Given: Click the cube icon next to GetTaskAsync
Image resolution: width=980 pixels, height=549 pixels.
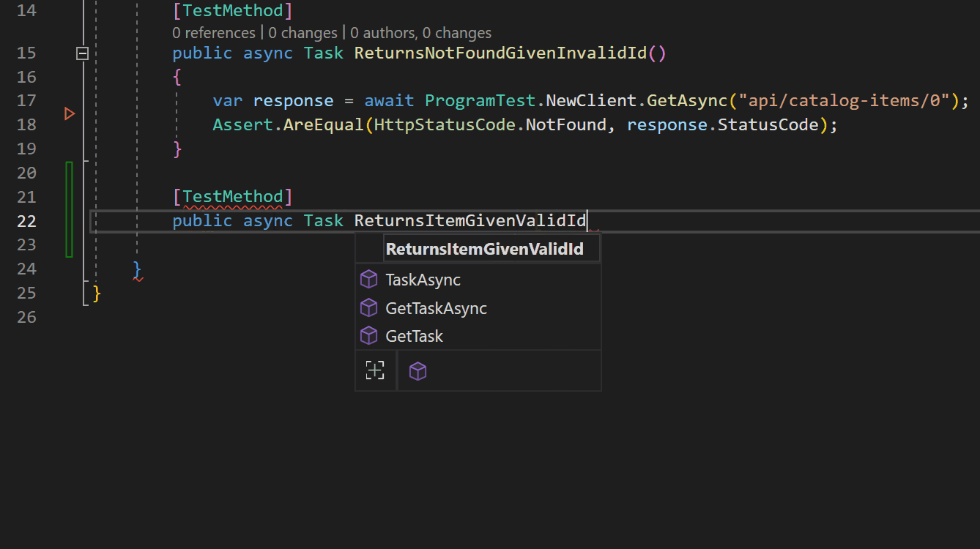Looking at the screenshot, I should pyautogui.click(x=368, y=307).
